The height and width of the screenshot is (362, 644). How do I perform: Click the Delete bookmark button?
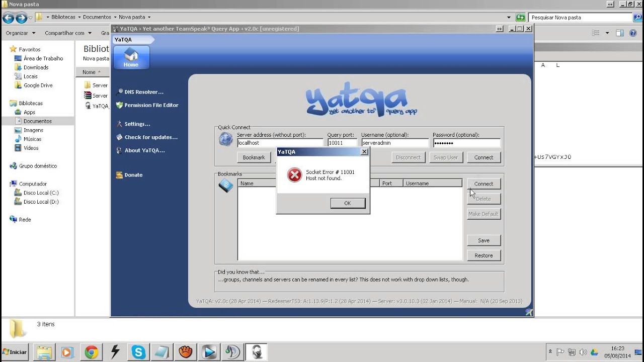(x=484, y=199)
